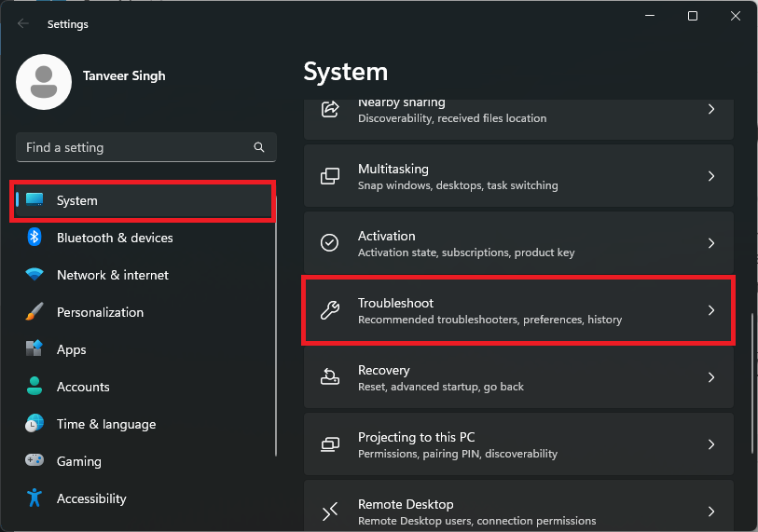
Task: Go to Bluetooth & devices
Action: [x=144, y=238]
